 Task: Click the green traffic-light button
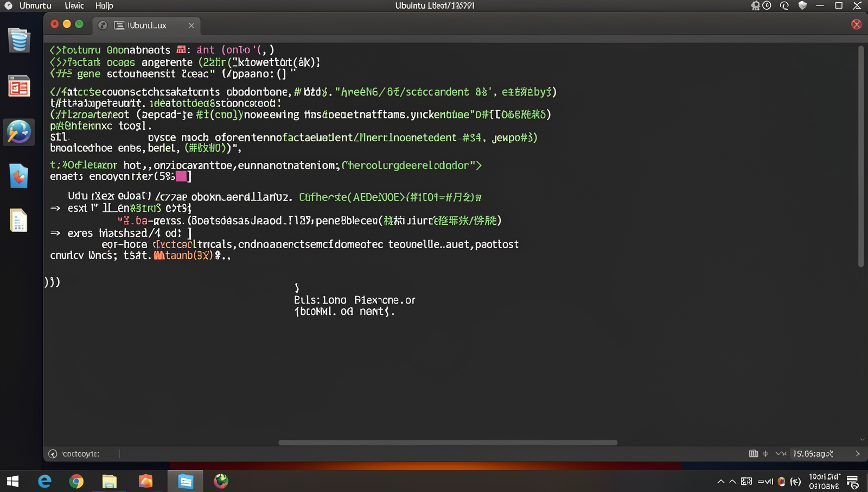pos(79,24)
